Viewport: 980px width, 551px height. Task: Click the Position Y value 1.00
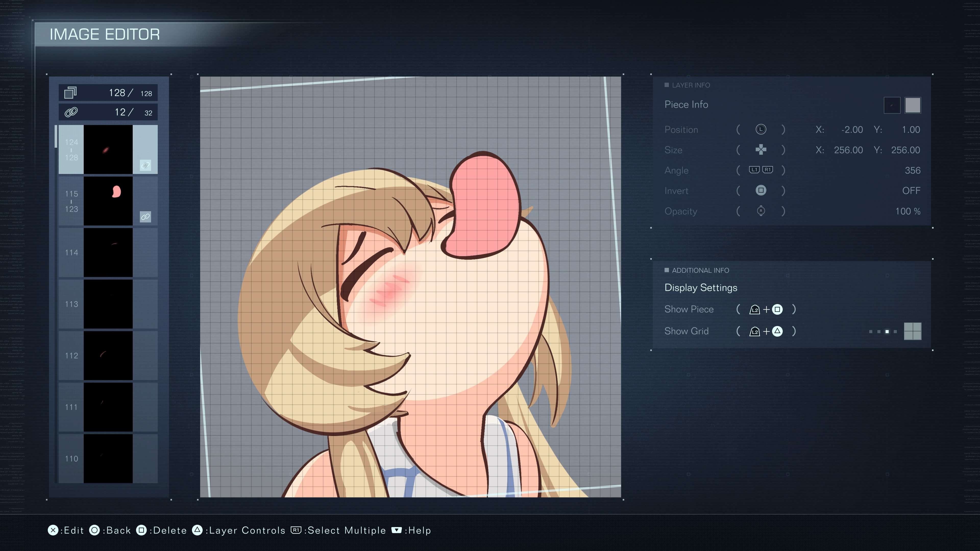pos(911,130)
